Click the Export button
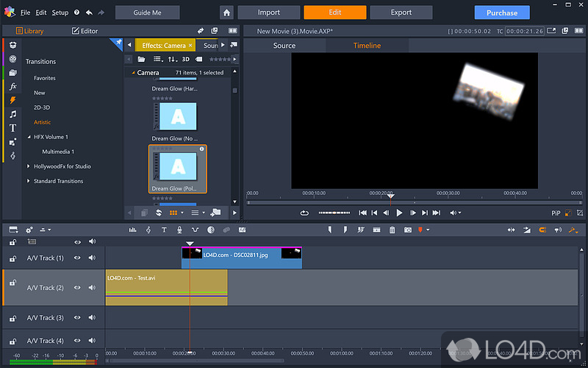This screenshot has height=368, width=588. click(401, 13)
